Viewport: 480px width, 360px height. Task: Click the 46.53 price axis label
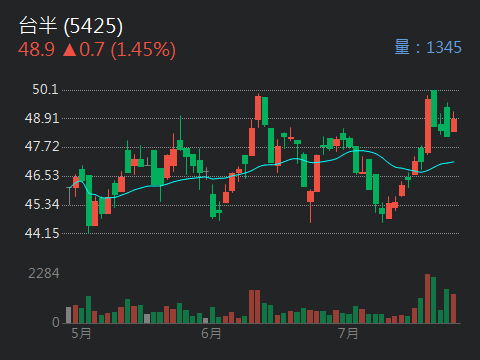tap(42, 175)
